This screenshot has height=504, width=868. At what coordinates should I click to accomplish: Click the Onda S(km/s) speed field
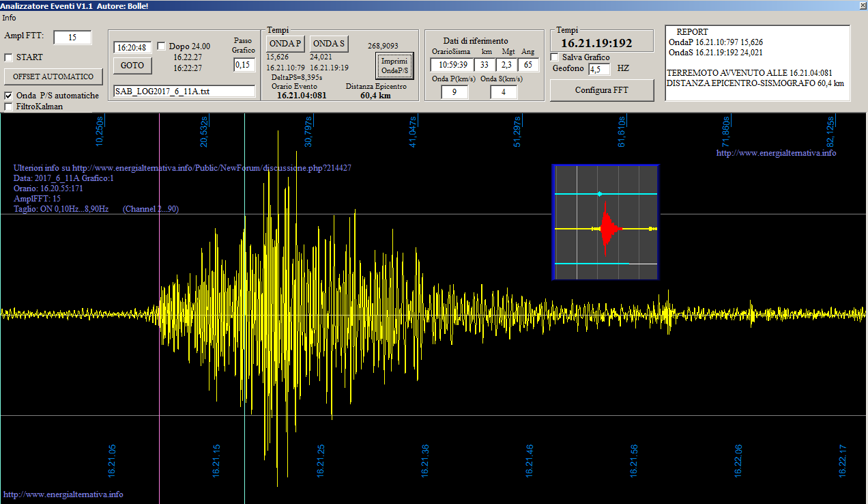pos(504,92)
